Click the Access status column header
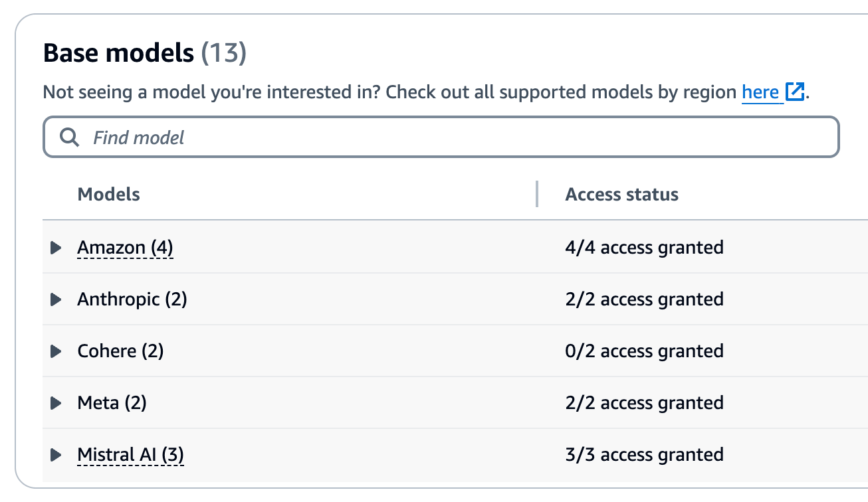This screenshot has height=502, width=868. [x=621, y=195]
